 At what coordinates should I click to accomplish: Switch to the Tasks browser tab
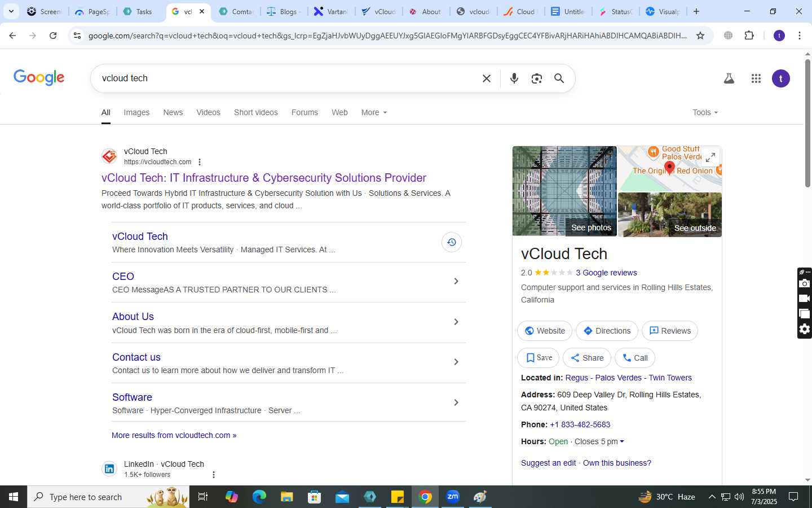tap(138, 11)
